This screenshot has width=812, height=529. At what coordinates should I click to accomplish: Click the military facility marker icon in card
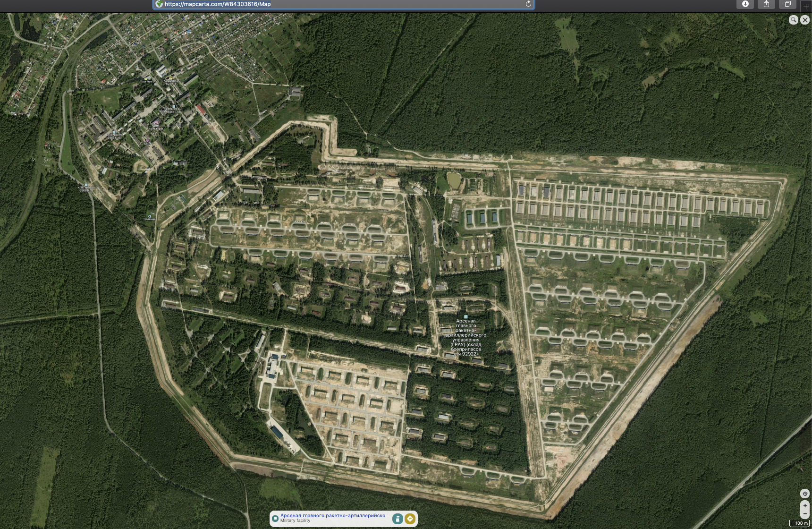[x=275, y=518]
